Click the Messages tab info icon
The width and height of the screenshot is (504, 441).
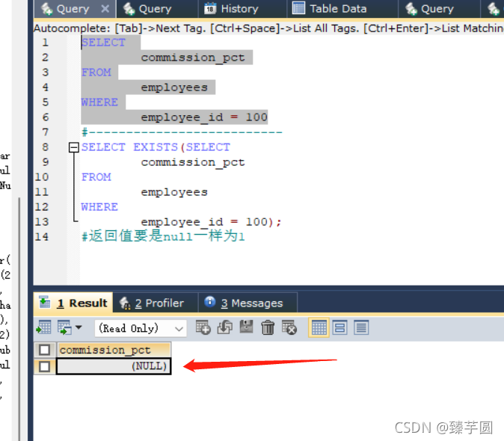pos(210,302)
